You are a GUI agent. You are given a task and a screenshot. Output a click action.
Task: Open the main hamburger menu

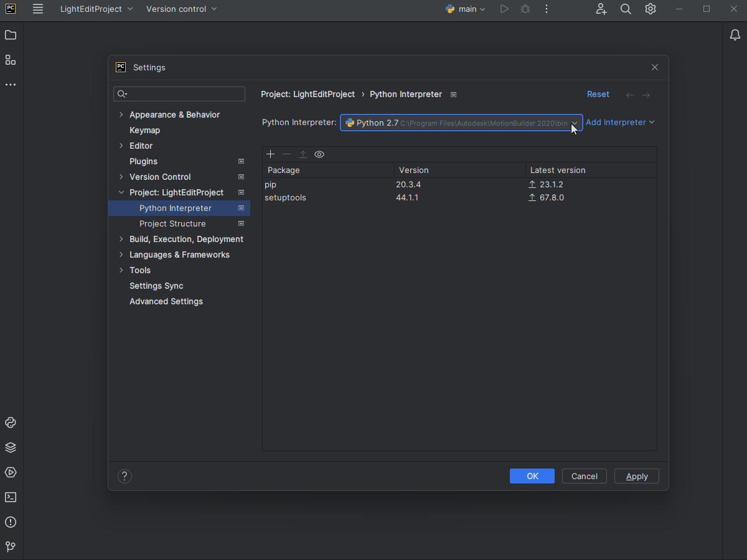(x=38, y=9)
